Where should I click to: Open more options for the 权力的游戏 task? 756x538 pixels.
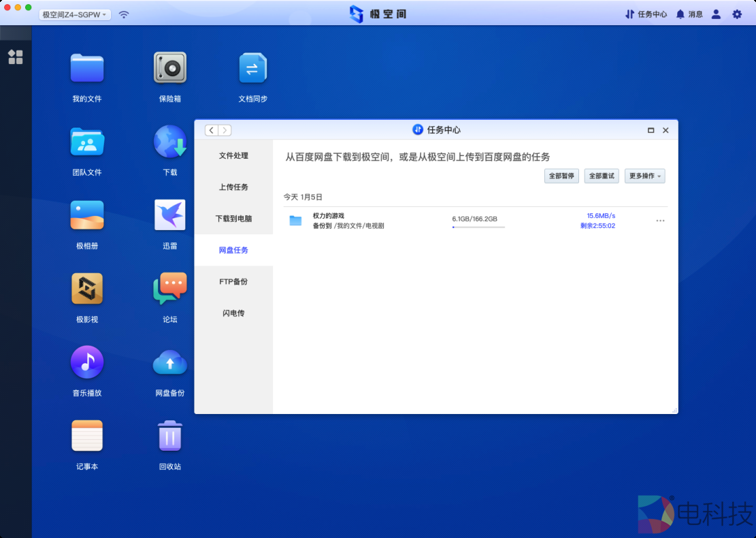pyautogui.click(x=659, y=220)
